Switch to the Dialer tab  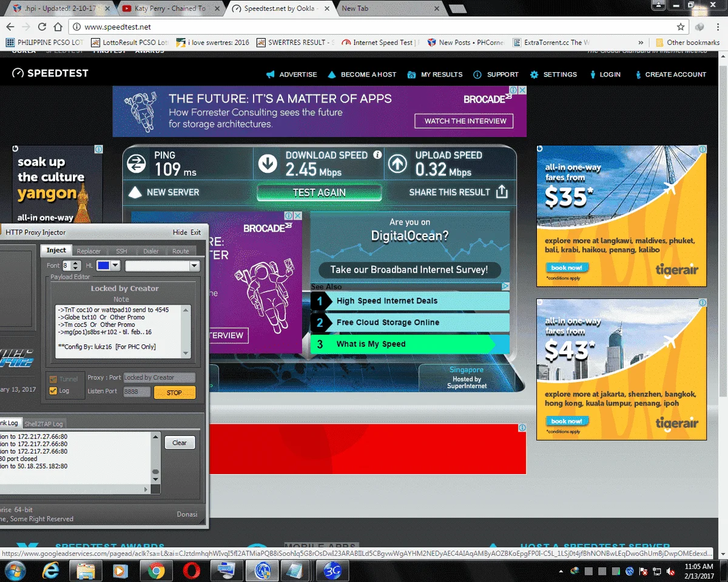pos(150,251)
